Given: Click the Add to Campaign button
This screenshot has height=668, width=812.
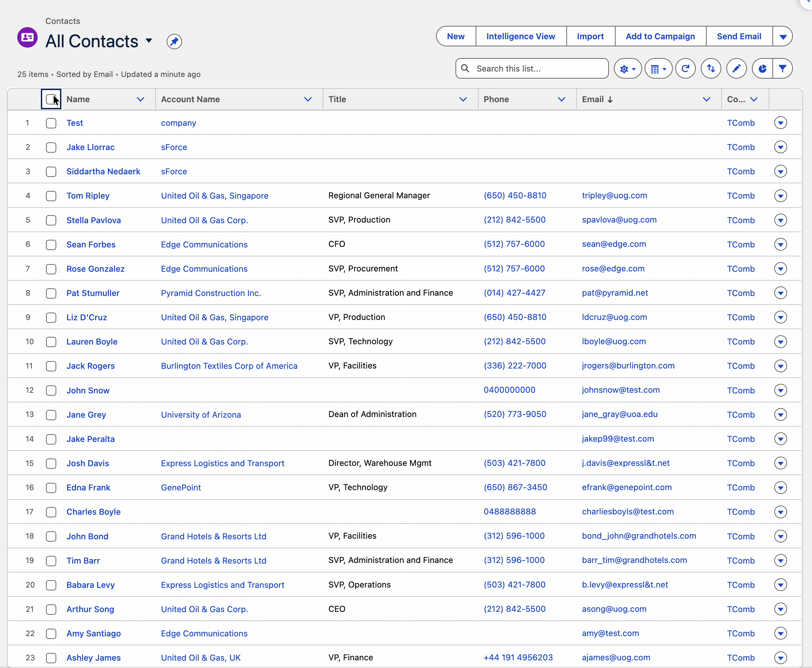Looking at the screenshot, I should (x=660, y=36).
